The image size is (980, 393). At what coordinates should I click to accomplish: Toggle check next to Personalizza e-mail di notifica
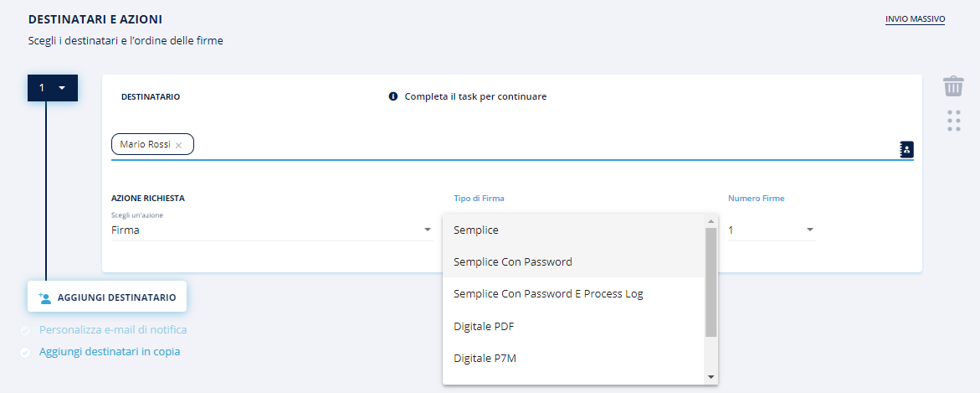tap(25, 330)
